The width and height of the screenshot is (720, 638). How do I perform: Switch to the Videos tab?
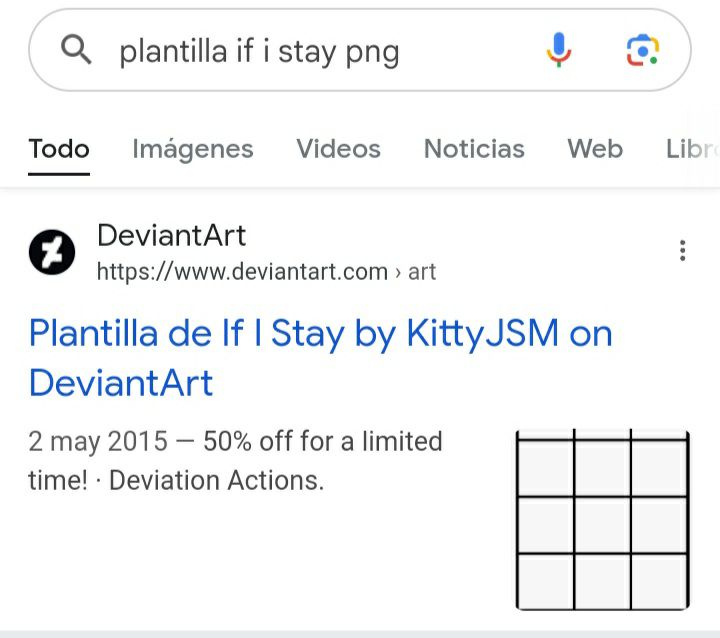pos(338,149)
